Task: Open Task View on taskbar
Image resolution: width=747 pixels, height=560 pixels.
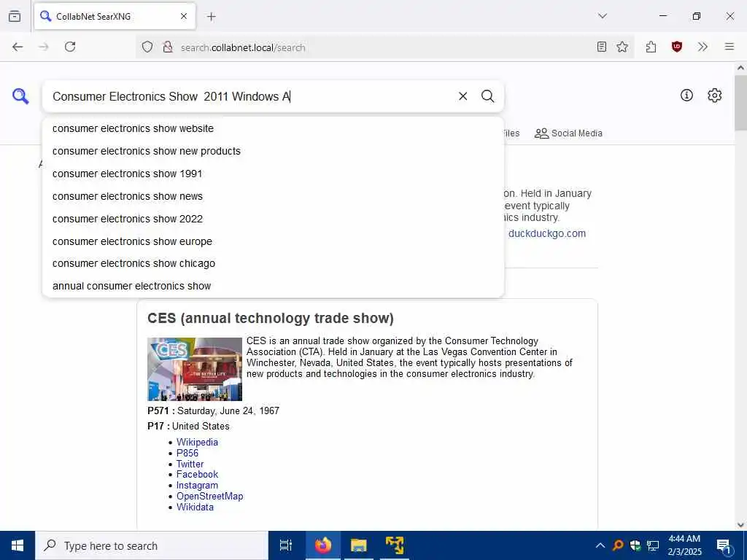Action: click(x=285, y=545)
